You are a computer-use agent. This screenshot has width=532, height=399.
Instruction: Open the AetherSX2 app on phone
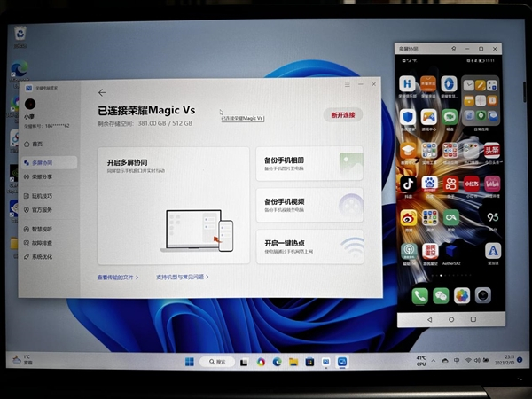click(451, 254)
